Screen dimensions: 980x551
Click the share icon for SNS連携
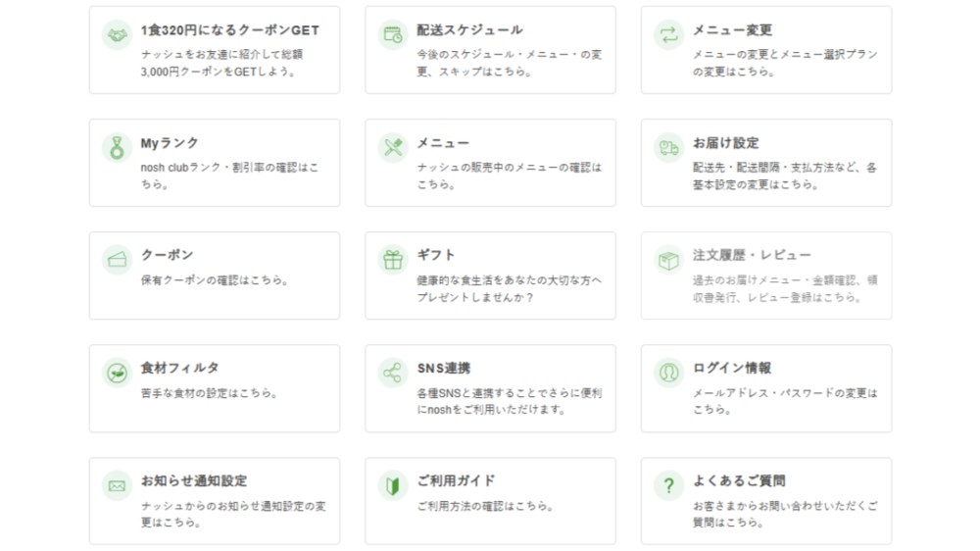click(x=393, y=374)
